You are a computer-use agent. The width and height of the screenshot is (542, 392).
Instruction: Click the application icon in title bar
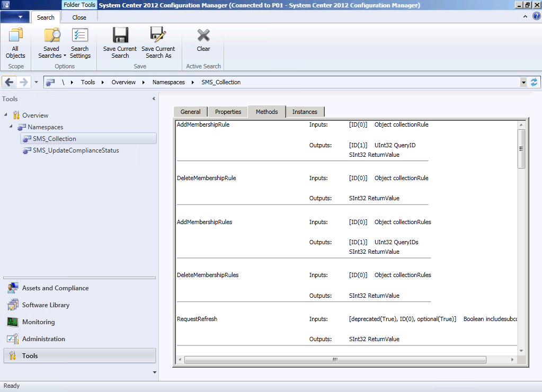[x=6, y=5]
